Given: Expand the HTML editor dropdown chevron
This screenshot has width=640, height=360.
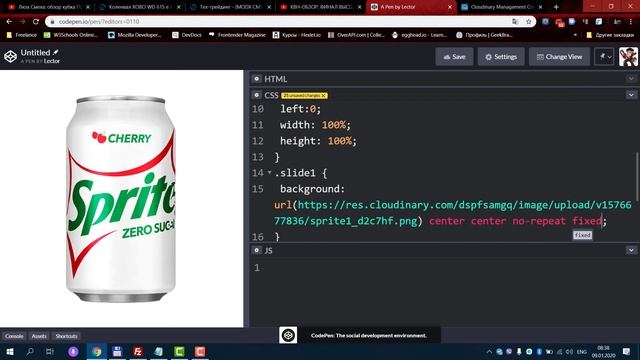Looking at the screenshot, I should click(x=631, y=78).
